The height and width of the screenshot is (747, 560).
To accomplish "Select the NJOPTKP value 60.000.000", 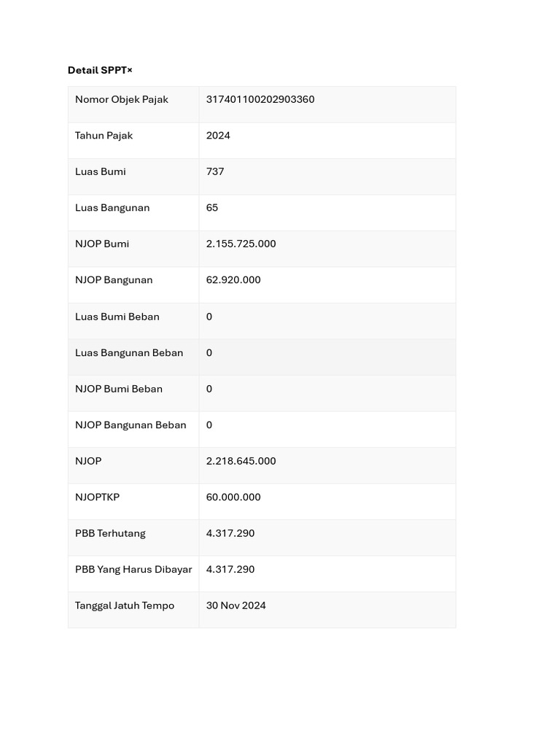I will (x=233, y=497).
